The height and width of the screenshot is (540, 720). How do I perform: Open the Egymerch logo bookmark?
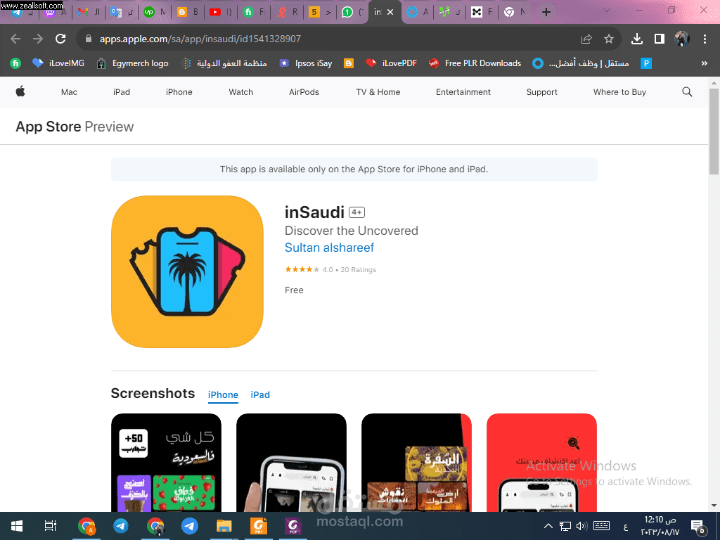click(132, 63)
